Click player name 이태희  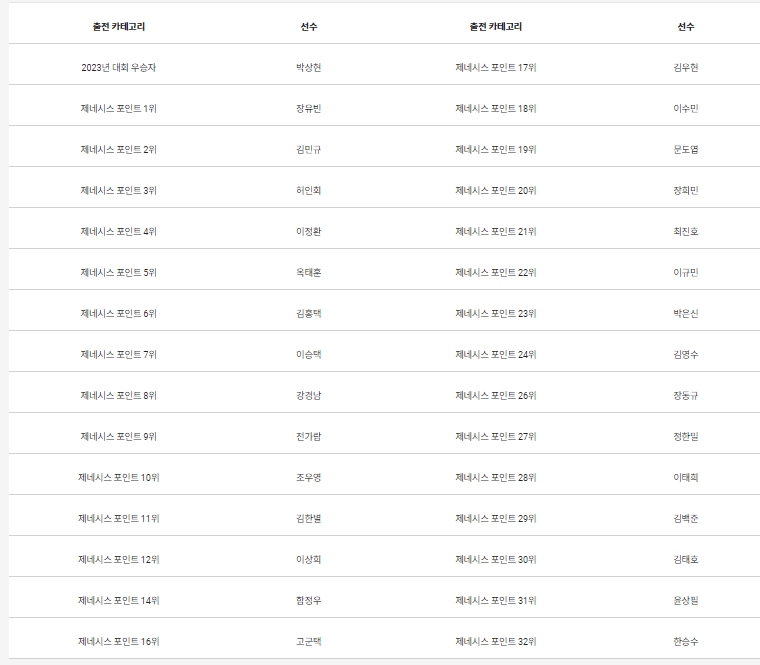(686, 477)
